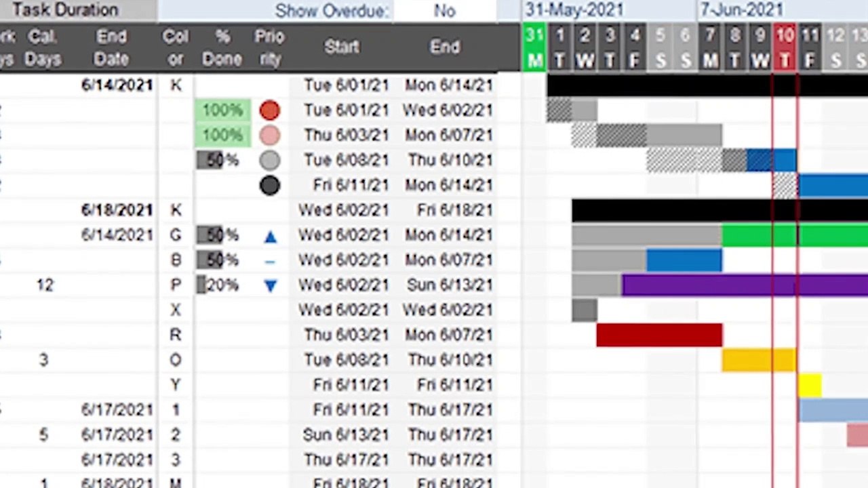Click the % Done column header

222,47
